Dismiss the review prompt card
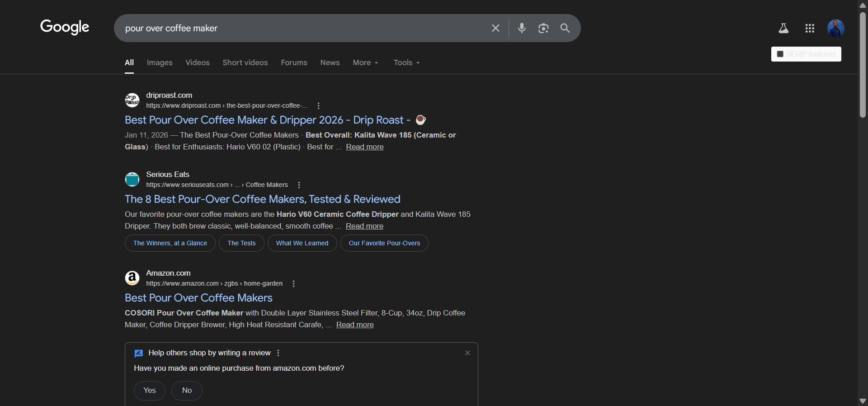 pos(467,353)
